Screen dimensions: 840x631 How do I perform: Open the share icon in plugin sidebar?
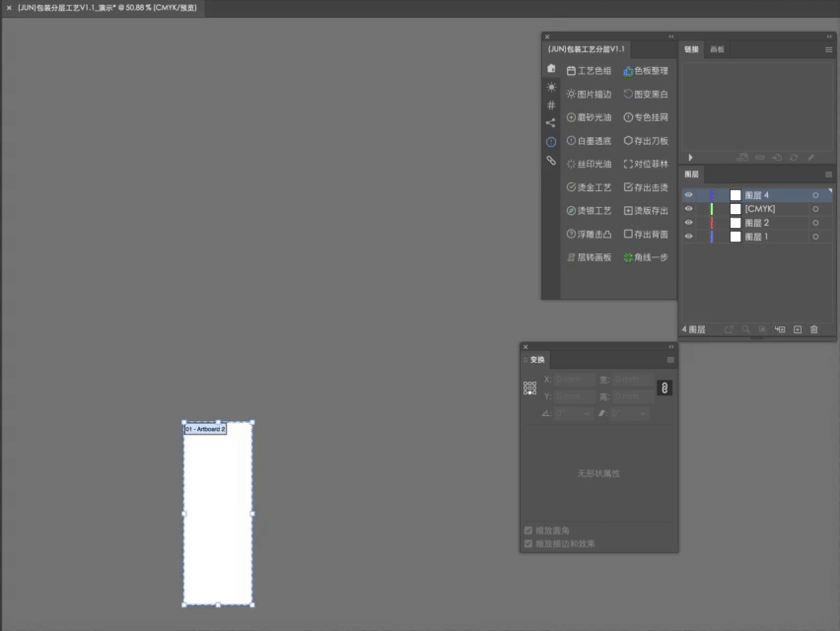click(551, 123)
